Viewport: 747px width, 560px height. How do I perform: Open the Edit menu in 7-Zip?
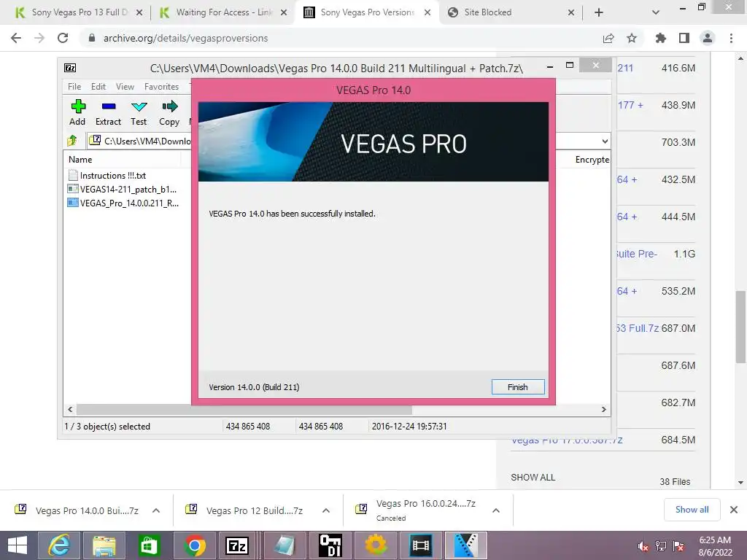pos(98,87)
